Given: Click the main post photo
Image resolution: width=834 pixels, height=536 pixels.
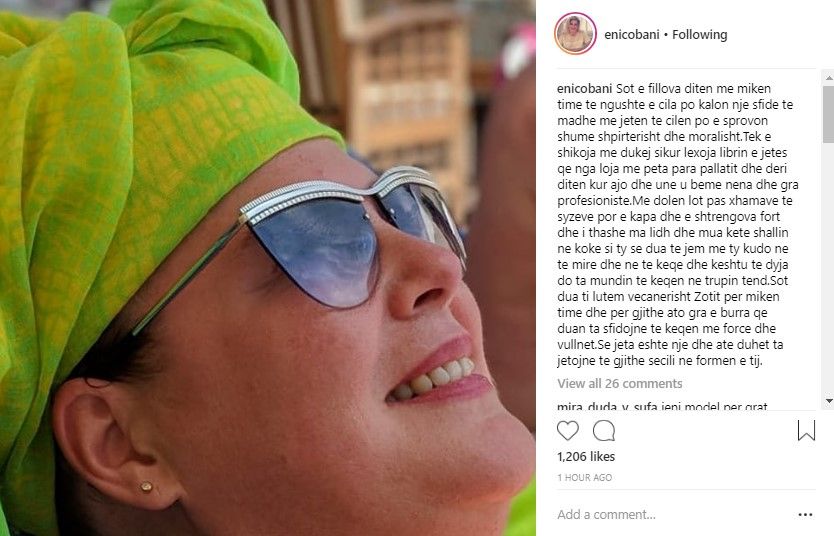Looking at the screenshot, I should point(268,268).
